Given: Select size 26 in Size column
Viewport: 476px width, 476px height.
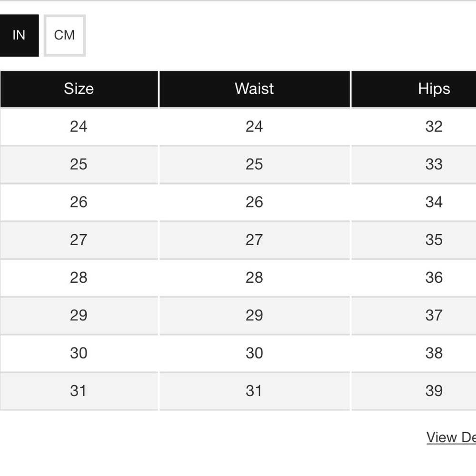Looking at the screenshot, I should click(79, 202).
